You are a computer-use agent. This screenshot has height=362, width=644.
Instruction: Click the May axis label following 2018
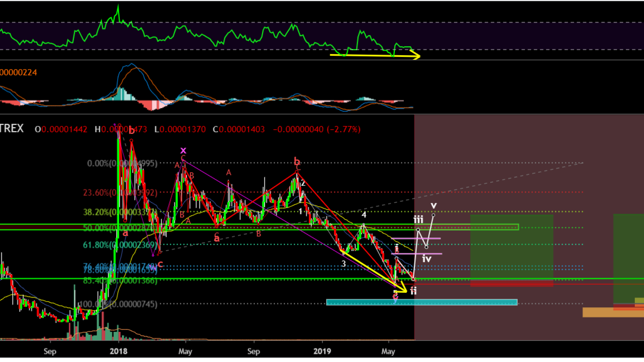coord(185,351)
